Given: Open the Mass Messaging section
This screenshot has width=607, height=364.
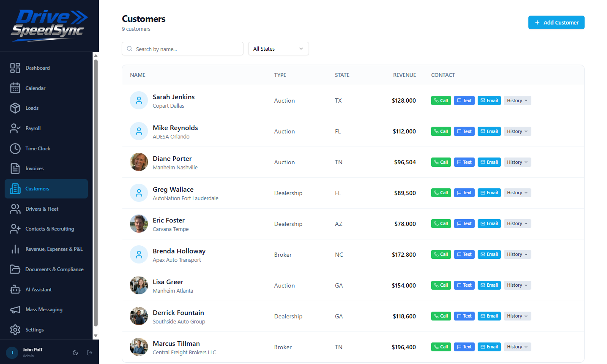Looking at the screenshot, I should [46, 310].
